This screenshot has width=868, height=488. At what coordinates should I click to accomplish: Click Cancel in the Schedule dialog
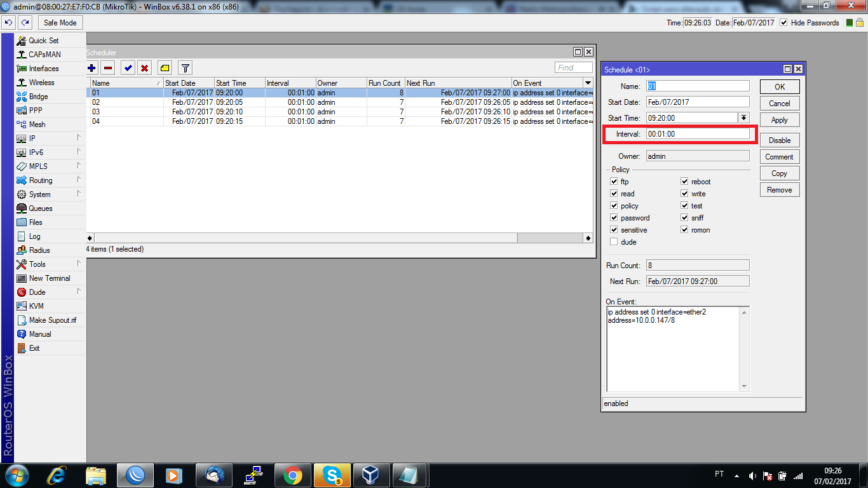tap(780, 104)
